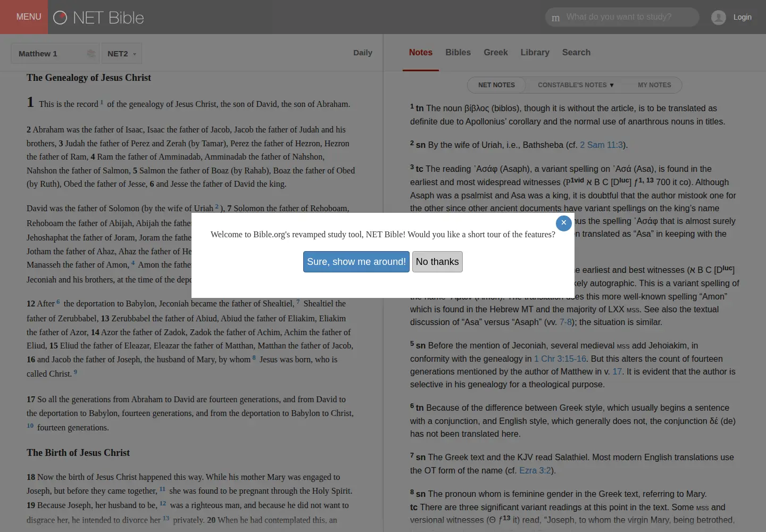Select the NET NOTES toggle

pyautogui.click(x=496, y=85)
